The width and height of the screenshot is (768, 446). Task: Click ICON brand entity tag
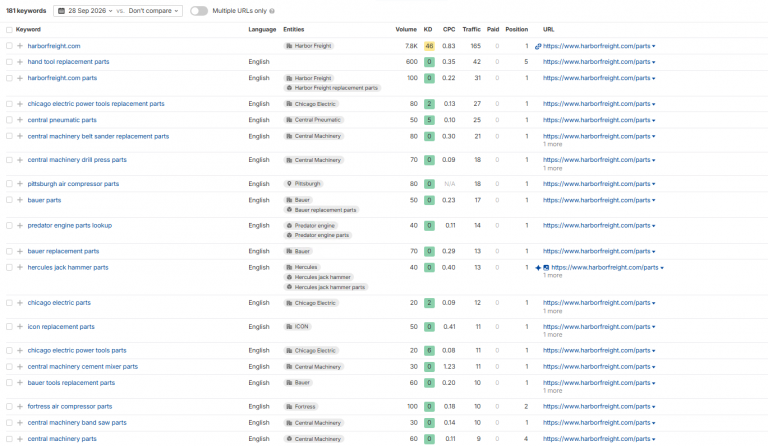tap(297, 327)
